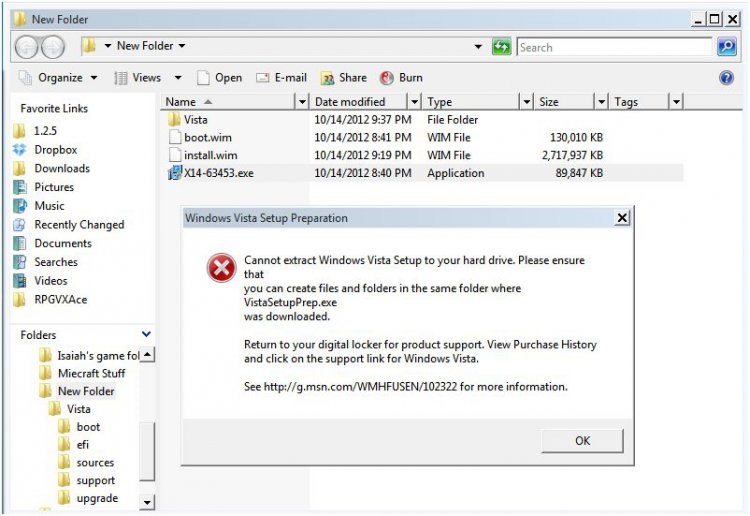
Task: Open the 1.2.5 favorite link
Action: coord(45,131)
